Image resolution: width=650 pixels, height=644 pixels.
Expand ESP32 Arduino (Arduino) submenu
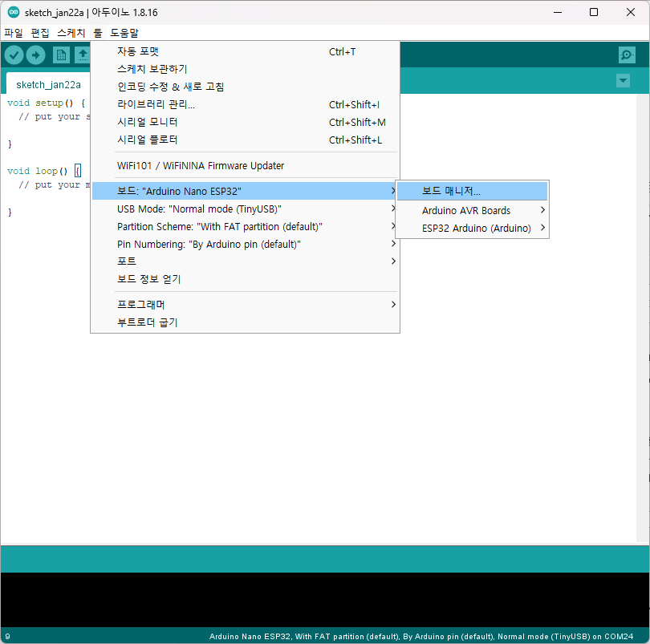tap(472, 229)
